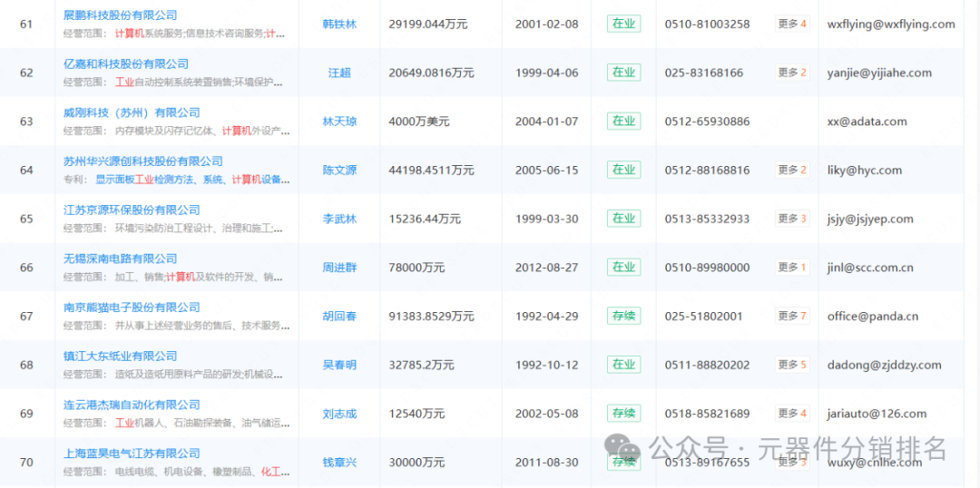
Task: Expand 更多 2 phones for 苏州华兴源创
Action: coord(792,170)
